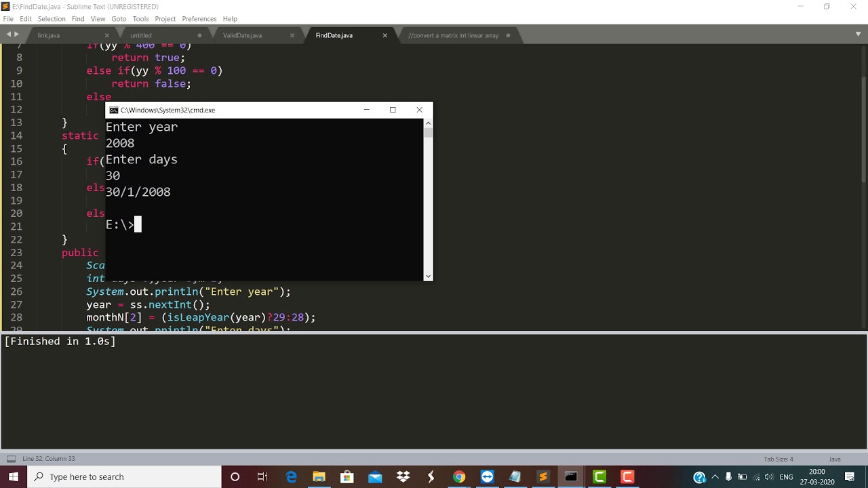
Task: Open the File menu
Action: click(8, 19)
